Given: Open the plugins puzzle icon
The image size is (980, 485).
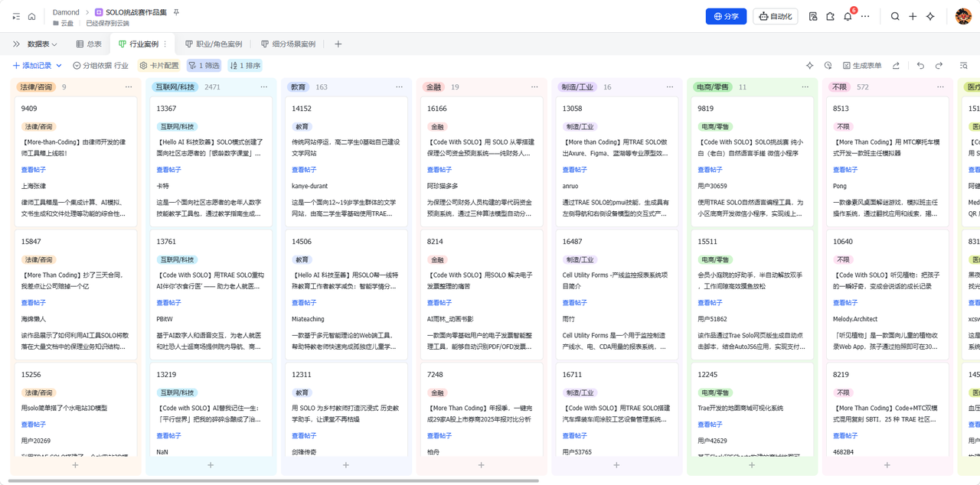Looking at the screenshot, I should pos(830,16).
